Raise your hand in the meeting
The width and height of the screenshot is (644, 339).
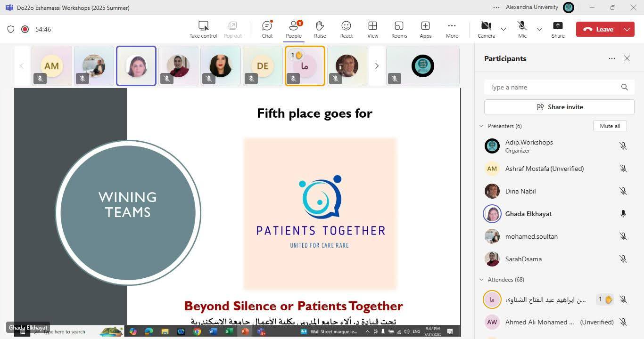click(320, 29)
